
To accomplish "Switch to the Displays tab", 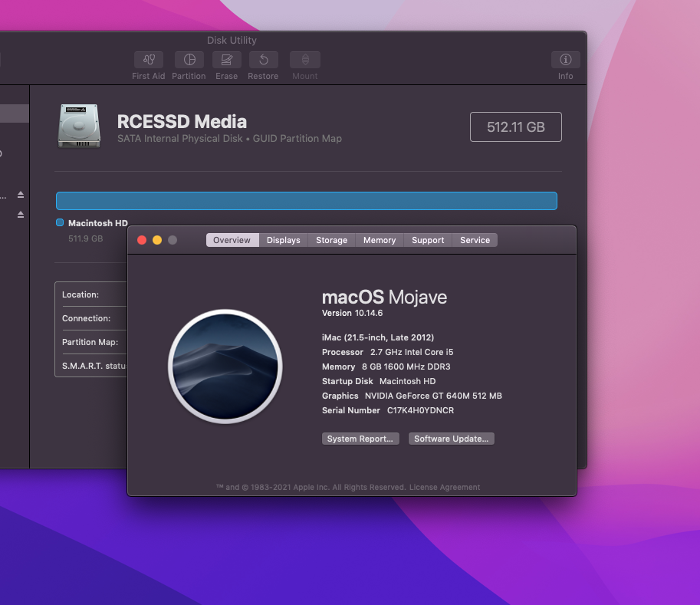I will pyautogui.click(x=284, y=240).
